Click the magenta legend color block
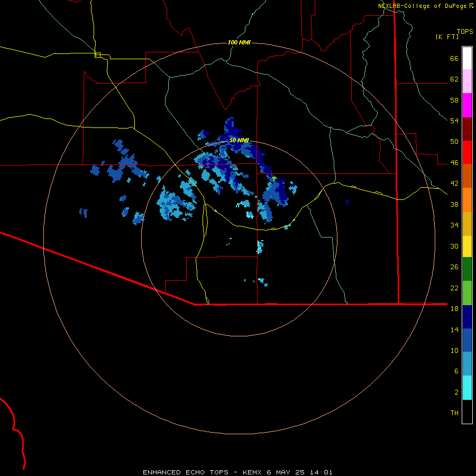 click(x=467, y=105)
